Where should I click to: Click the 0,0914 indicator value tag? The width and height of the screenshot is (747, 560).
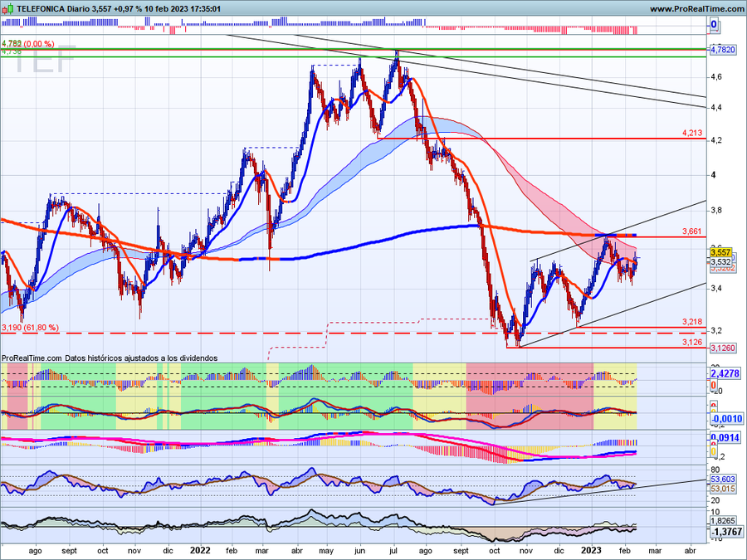tap(725, 437)
